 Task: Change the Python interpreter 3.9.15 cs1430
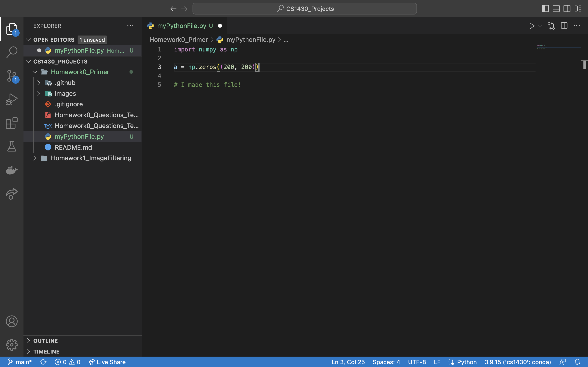pos(518,362)
